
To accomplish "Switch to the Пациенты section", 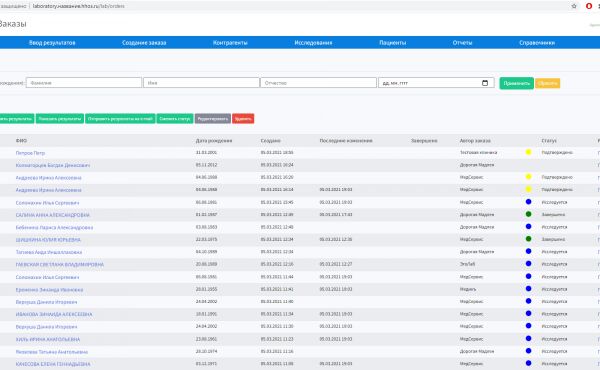I will [393, 42].
